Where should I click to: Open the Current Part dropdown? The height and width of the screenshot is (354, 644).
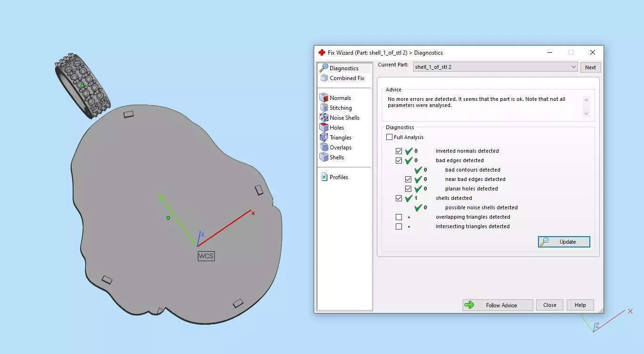click(495, 67)
